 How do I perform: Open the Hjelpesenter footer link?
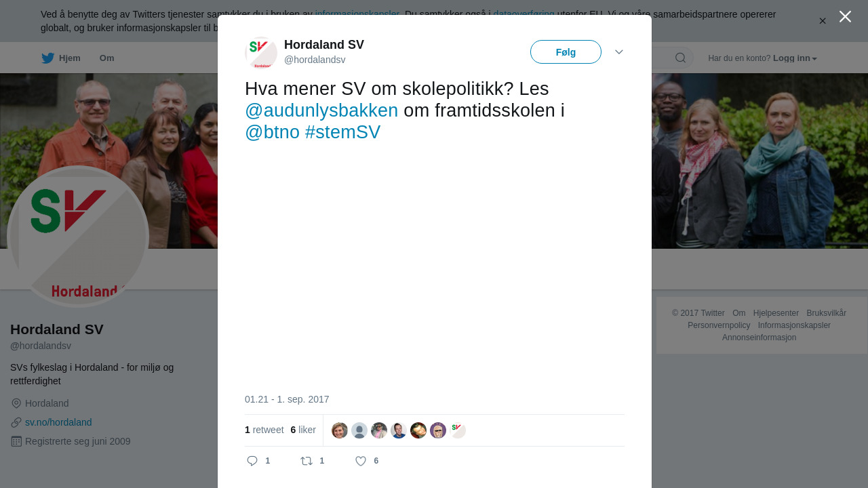[776, 313]
